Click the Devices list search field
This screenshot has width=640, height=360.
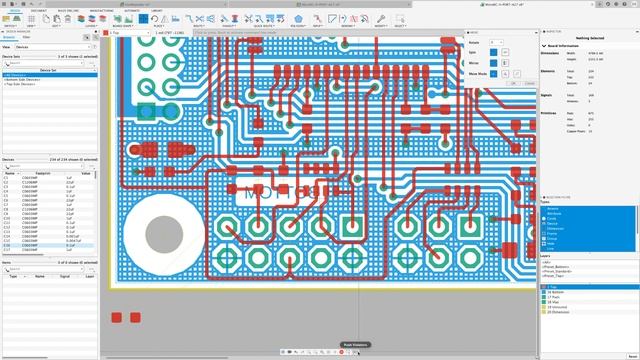click(x=43, y=166)
